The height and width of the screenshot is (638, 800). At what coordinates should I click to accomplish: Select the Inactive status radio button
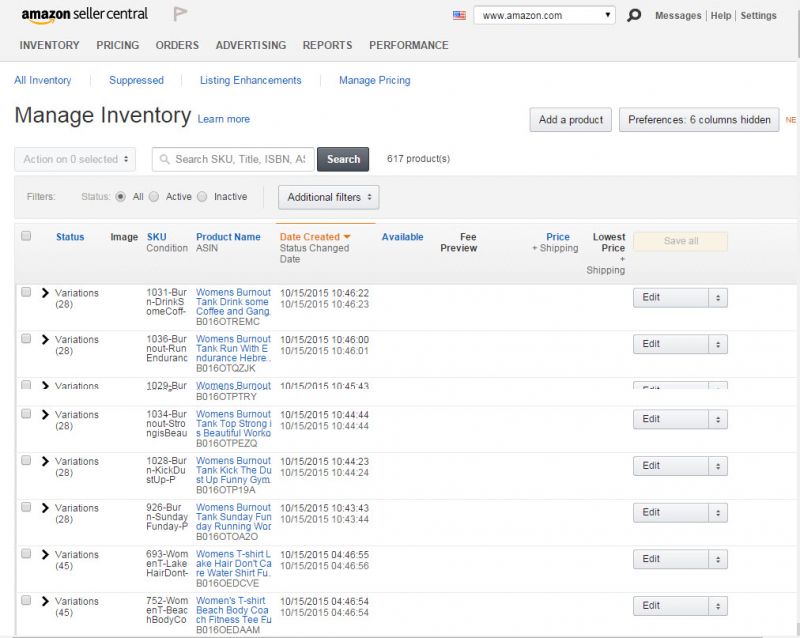tap(202, 197)
